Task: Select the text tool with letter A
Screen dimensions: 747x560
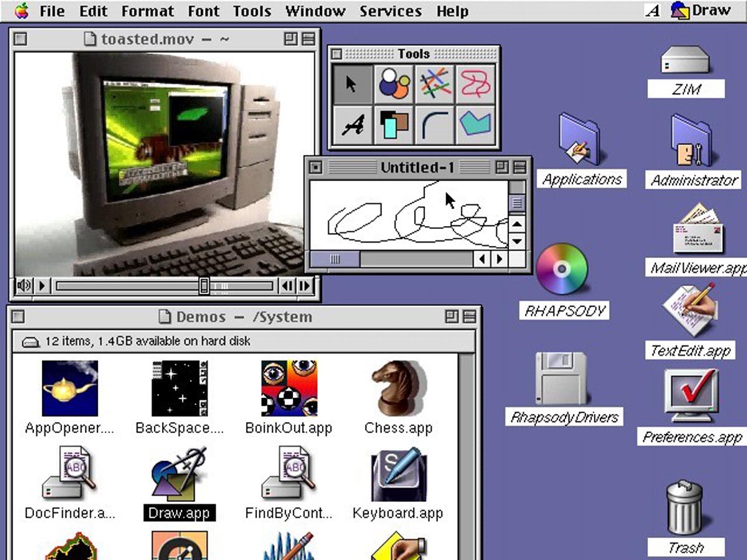Action: tap(352, 125)
